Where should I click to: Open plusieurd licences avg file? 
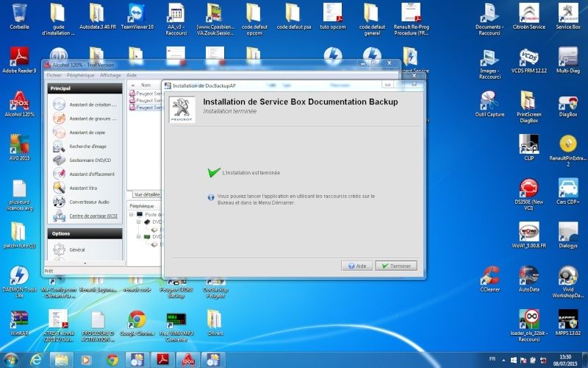point(19,195)
